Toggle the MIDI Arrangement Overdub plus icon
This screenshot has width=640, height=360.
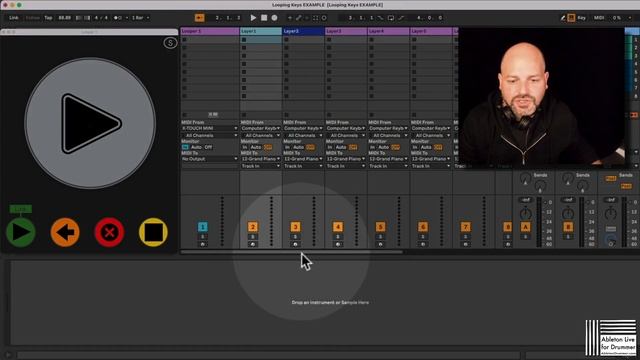(x=290, y=18)
